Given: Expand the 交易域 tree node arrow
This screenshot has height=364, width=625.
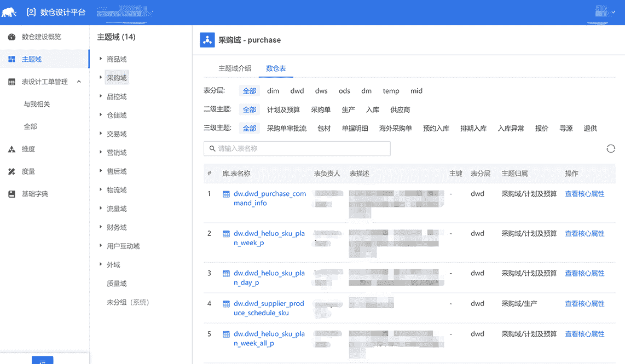Looking at the screenshot, I should point(101,134).
